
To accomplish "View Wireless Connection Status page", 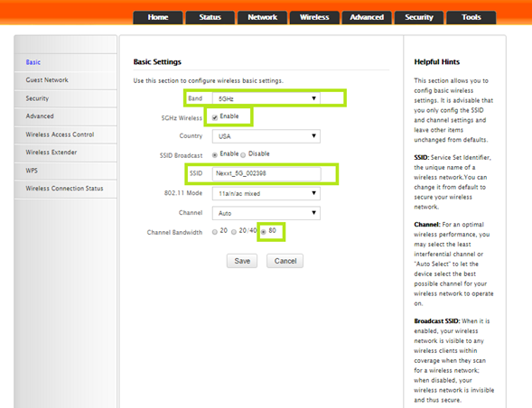I will 65,189.
